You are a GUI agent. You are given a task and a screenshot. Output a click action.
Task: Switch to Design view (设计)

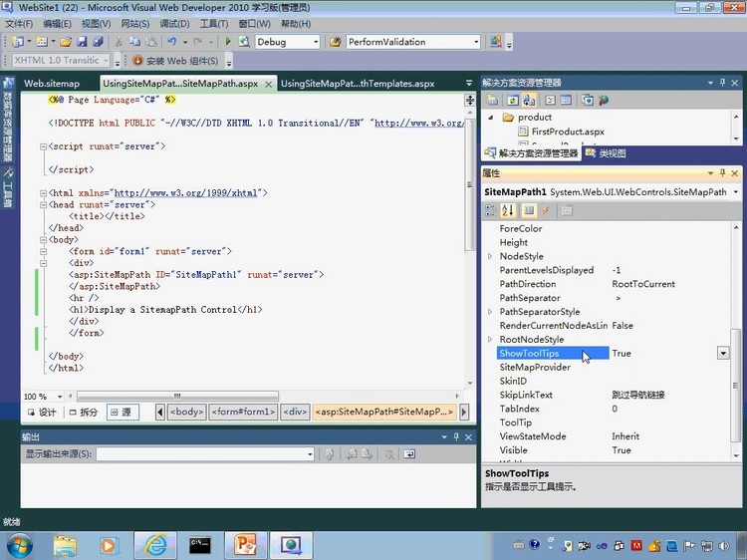coord(42,413)
